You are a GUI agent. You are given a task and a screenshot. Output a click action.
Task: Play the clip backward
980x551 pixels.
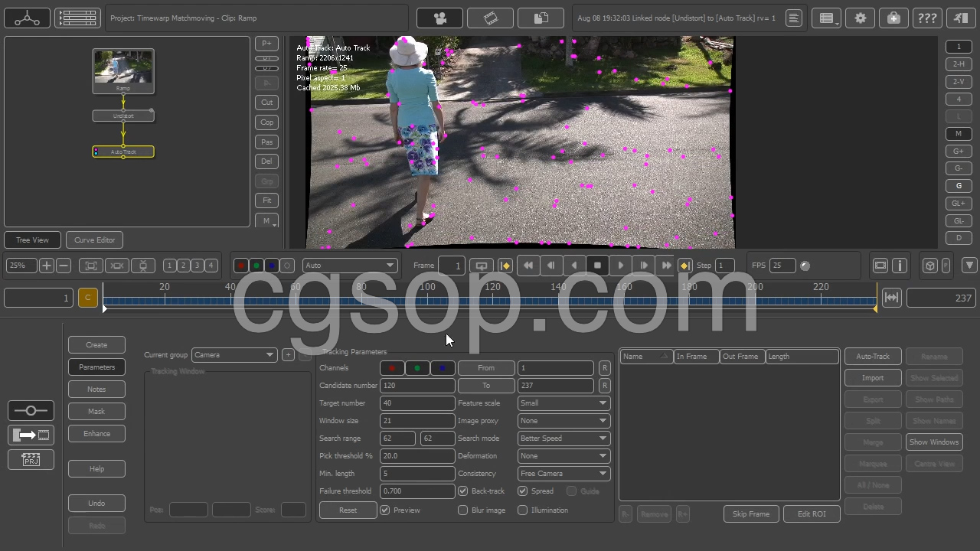coord(574,266)
